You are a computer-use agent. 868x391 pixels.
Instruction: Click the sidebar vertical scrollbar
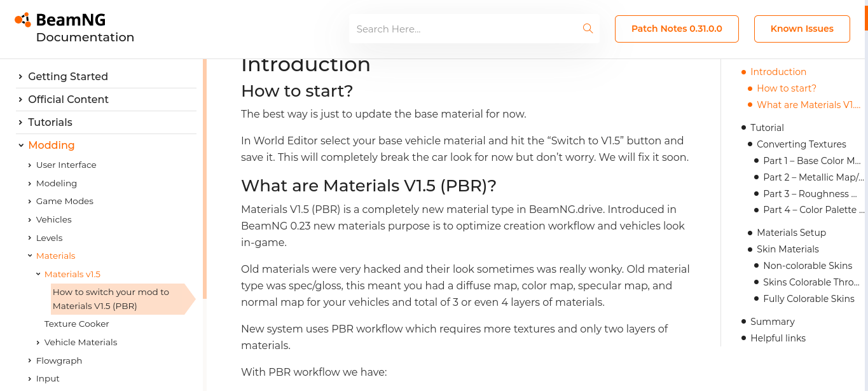205,178
